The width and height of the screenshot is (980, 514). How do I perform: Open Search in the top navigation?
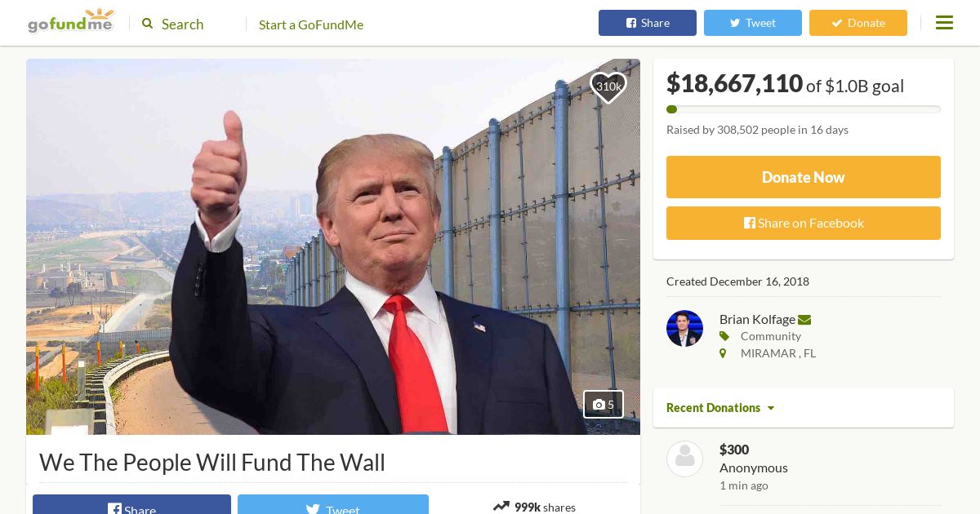click(173, 24)
